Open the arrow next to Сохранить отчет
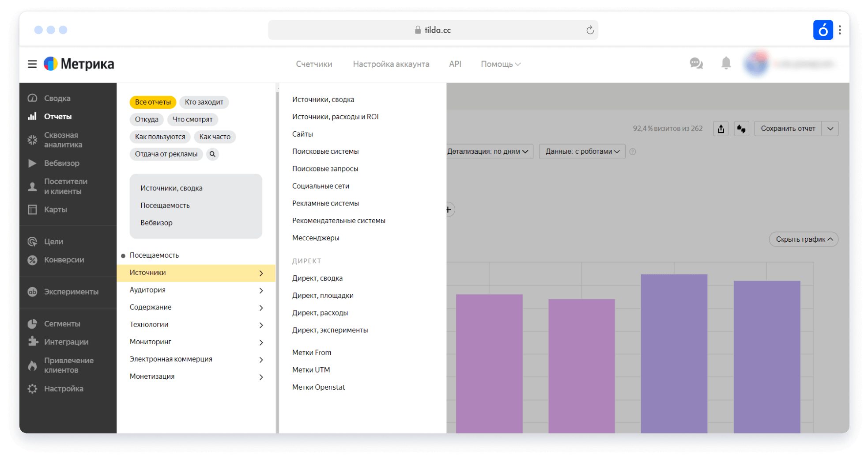This screenshot has width=868, height=460. [830, 129]
